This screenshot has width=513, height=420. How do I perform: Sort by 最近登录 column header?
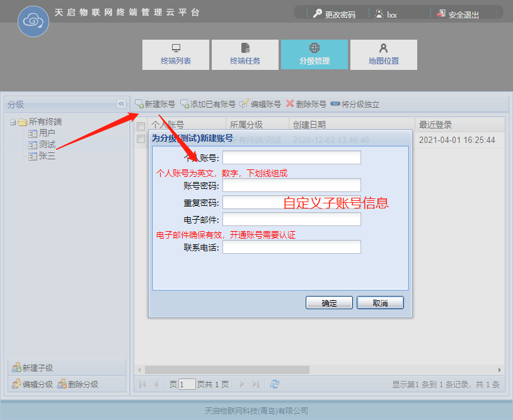pyautogui.click(x=460, y=125)
